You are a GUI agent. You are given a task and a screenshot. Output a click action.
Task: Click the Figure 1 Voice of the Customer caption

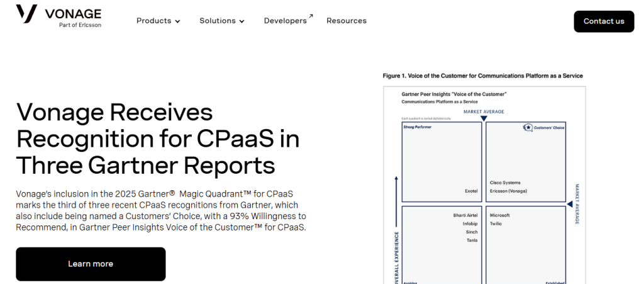point(482,76)
